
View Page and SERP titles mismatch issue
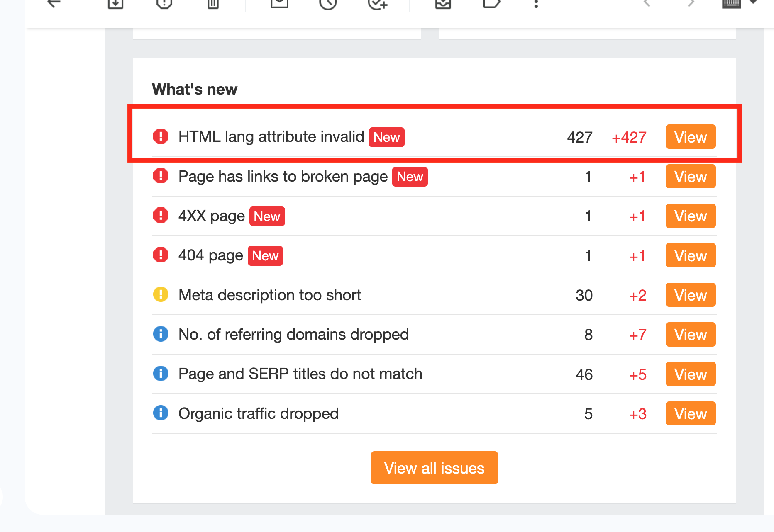click(691, 374)
